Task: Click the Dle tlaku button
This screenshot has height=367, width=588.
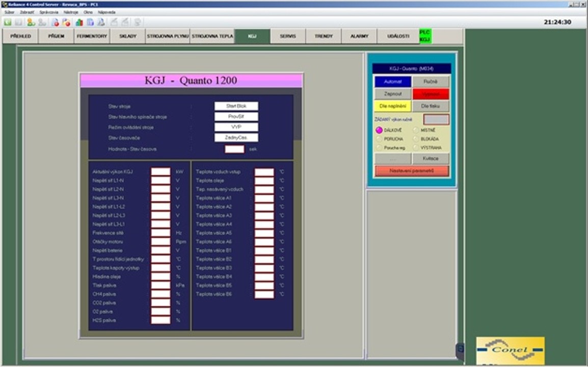Action: (431, 106)
